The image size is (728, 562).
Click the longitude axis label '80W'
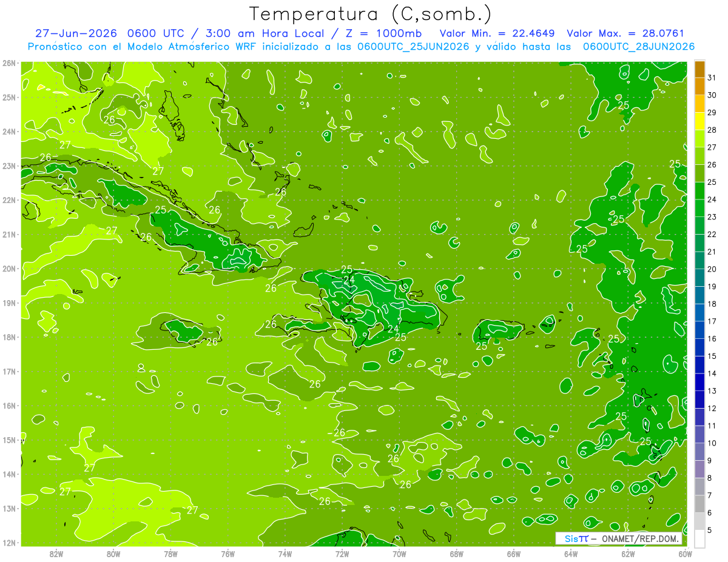click(x=113, y=554)
